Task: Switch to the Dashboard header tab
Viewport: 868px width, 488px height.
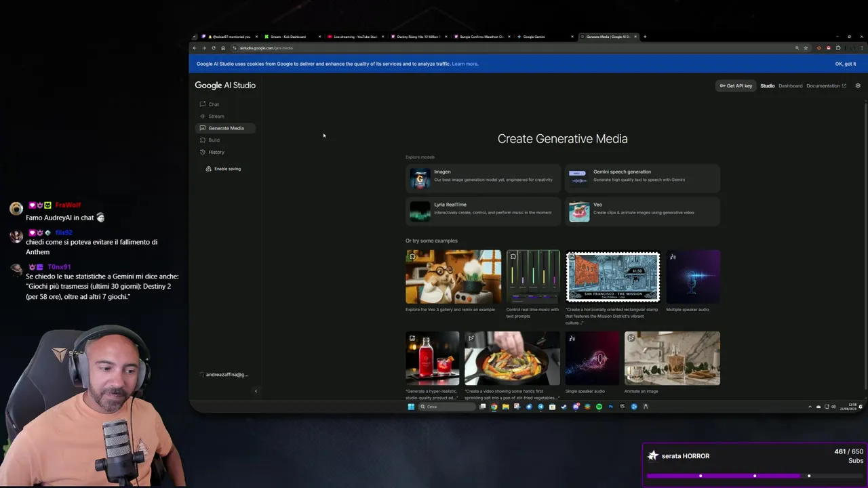Action: 790,86
